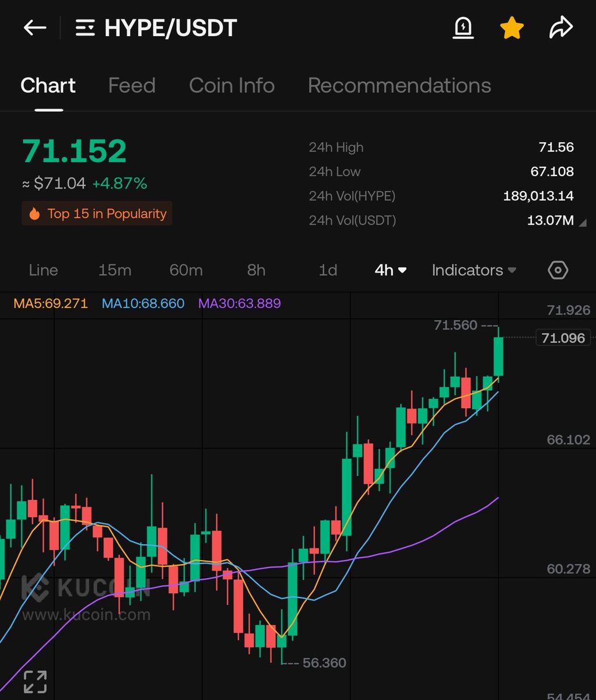Select the 15m timeframe
The width and height of the screenshot is (596, 700).
click(x=115, y=270)
